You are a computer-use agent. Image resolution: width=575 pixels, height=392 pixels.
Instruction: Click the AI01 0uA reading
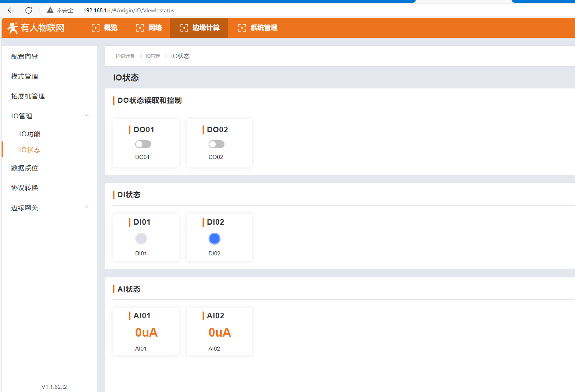tap(146, 332)
